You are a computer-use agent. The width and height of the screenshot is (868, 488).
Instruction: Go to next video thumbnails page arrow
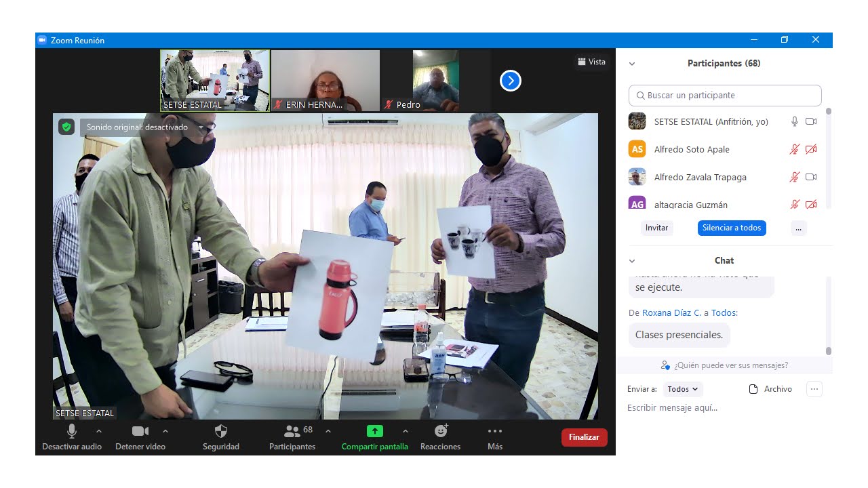point(511,81)
